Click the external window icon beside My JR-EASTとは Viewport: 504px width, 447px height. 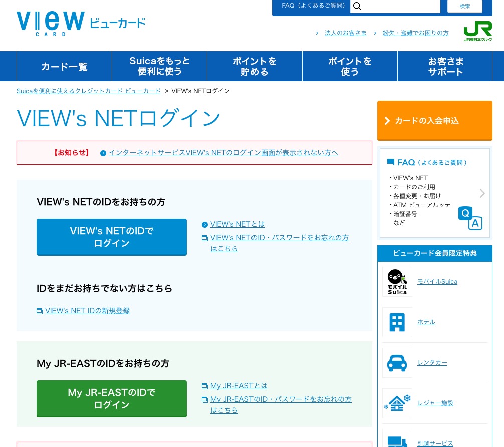(204, 386)
